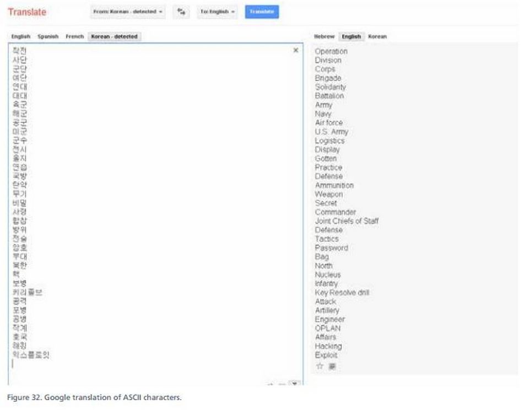Screen dimensions: 529x420
Task: Clear the Korean source text
Action: [295, 50]
